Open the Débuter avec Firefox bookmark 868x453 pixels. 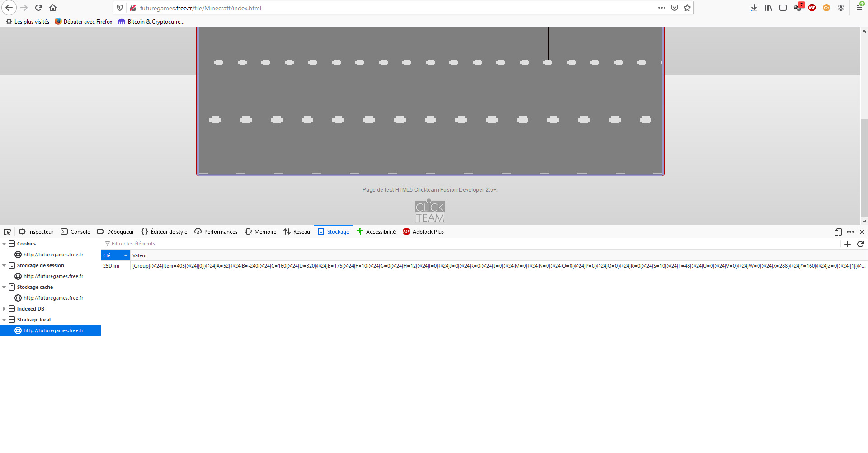coord(84,22)
